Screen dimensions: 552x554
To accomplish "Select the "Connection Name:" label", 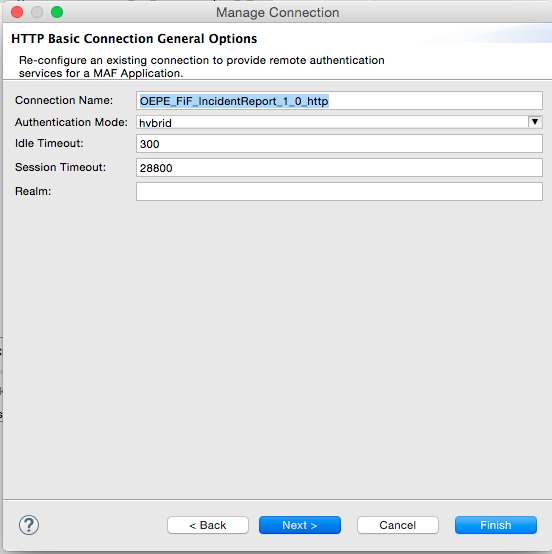I will point(64,100).
